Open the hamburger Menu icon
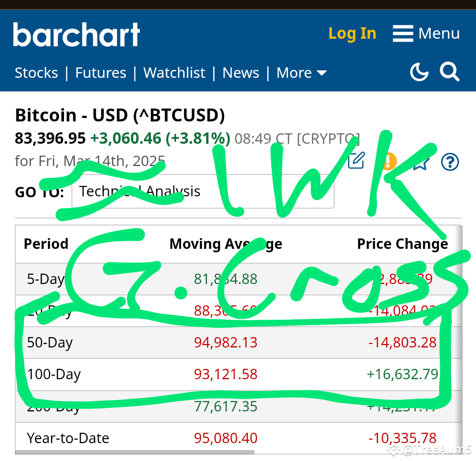The image size is (476, 461). (x=403, y=33)
